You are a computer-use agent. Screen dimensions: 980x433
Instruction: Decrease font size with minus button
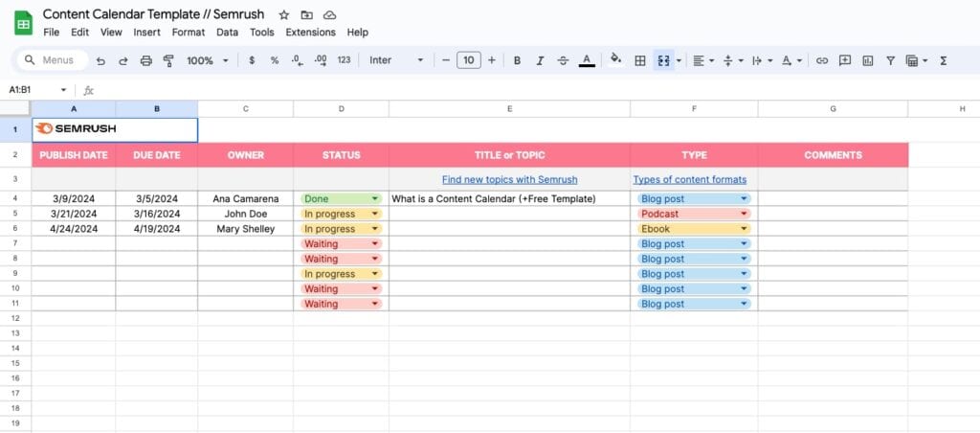click(446, 60)
